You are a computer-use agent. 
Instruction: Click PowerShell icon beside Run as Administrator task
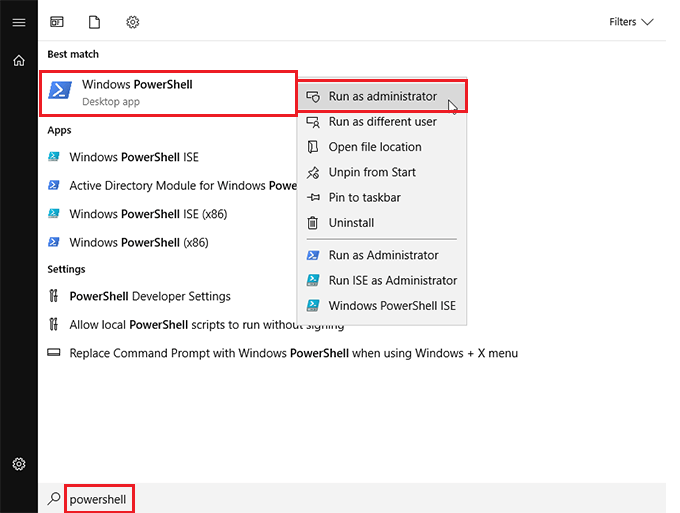[x=313, y=255]
